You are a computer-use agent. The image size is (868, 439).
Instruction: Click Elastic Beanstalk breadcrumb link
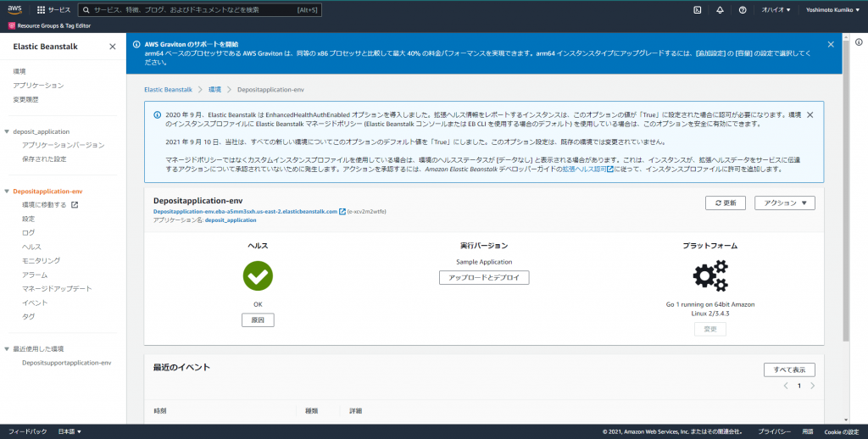point(169,90)
